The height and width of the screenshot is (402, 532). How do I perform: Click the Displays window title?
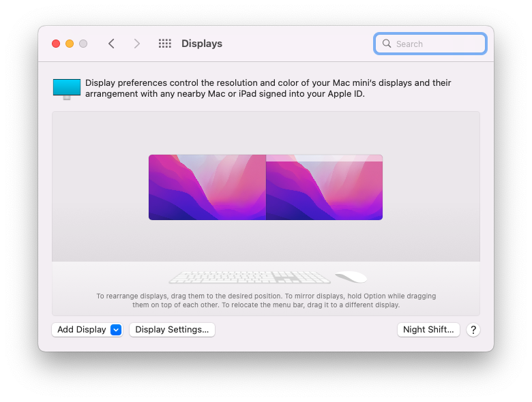(202, 44)
